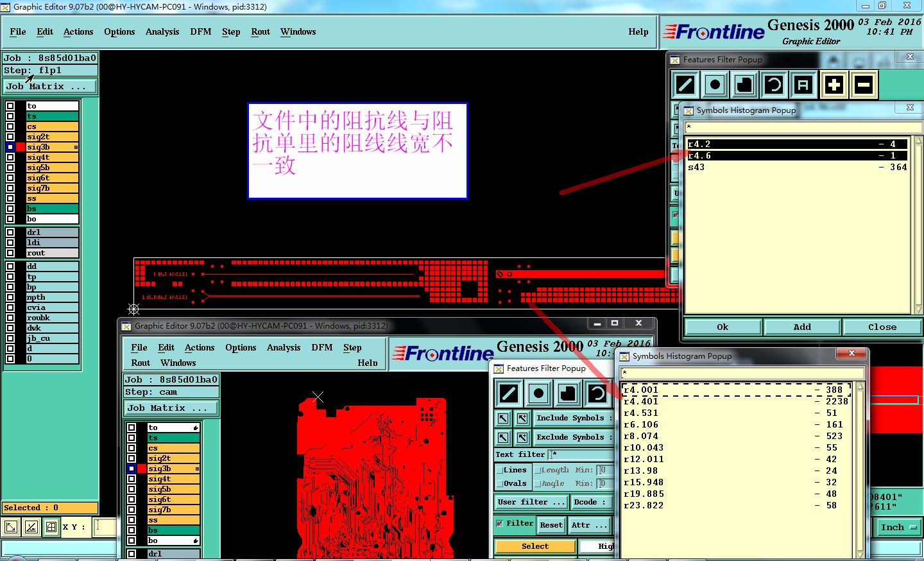Open the DFM menu in main window
Image resolution: width=924 pixels, height=561 pixels.
point(201,31)
